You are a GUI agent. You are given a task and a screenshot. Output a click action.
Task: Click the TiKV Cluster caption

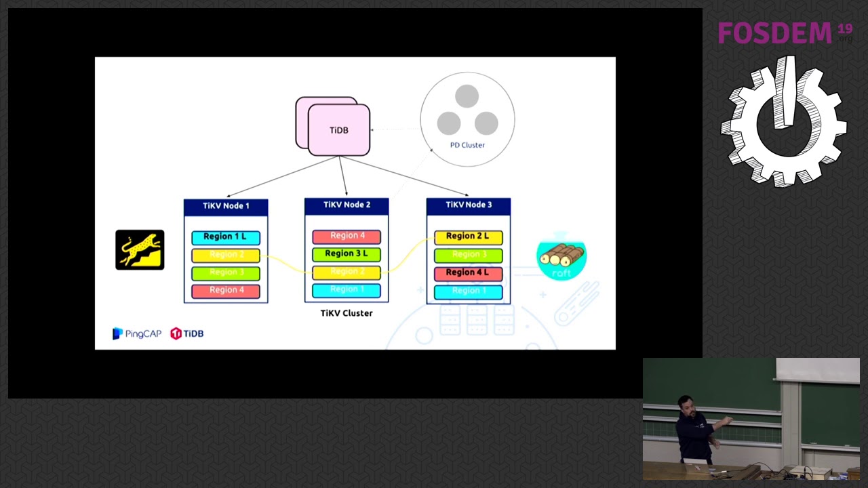pos(347,313)
